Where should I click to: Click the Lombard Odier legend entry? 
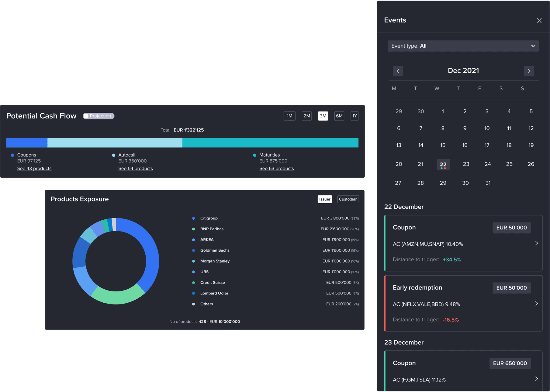click(x=214, y=293)
